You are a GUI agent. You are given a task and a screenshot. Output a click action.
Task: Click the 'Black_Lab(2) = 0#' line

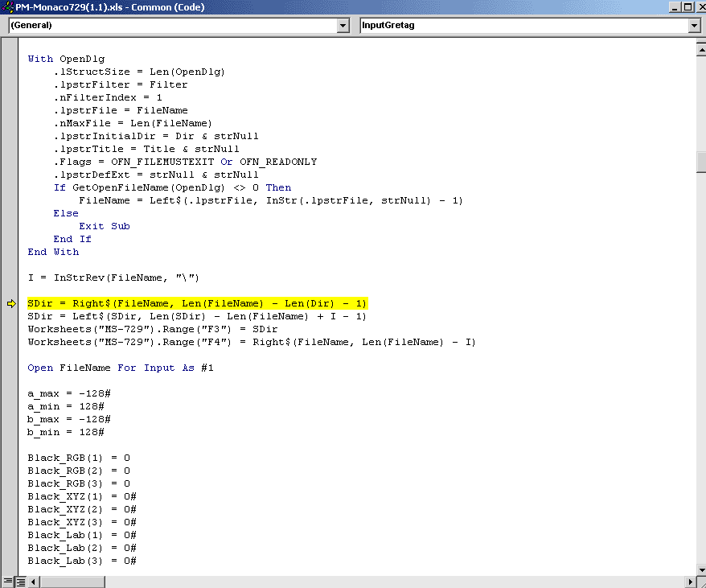tap(82, 548)
